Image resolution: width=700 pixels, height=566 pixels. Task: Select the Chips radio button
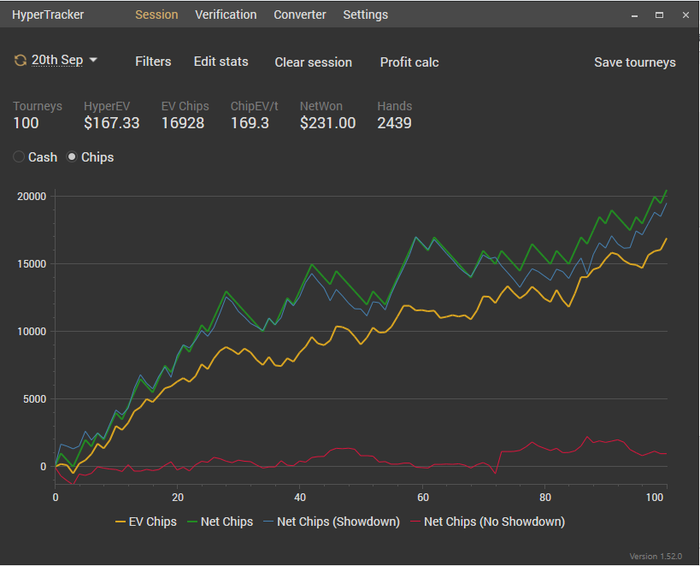[x=72, y=157]
